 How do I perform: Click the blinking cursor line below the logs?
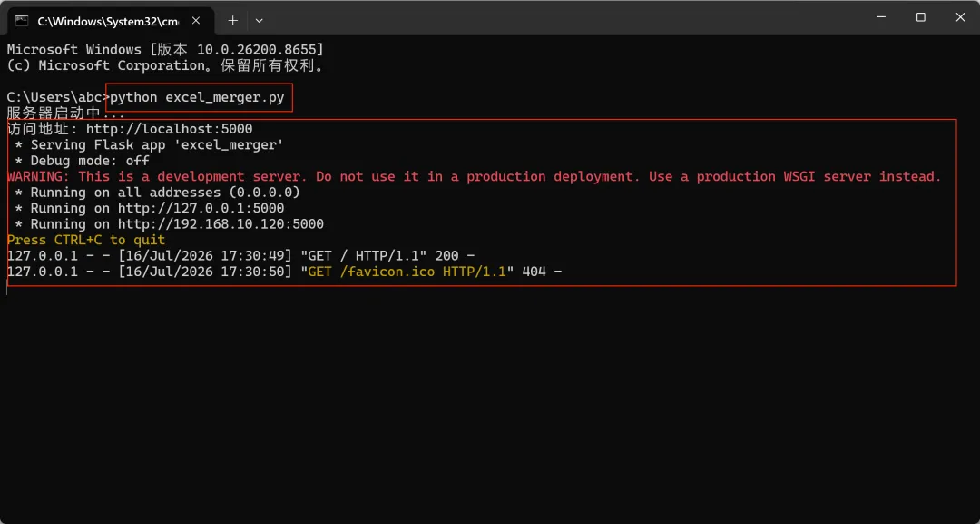(7, 288)
